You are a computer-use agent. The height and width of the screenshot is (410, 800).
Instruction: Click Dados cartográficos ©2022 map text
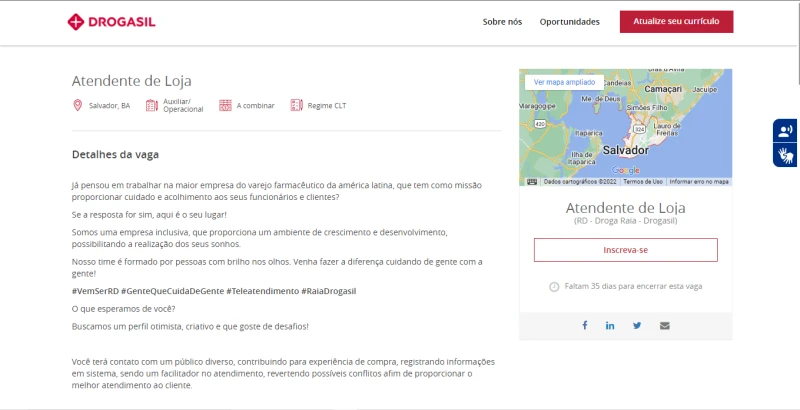point(580,182)
